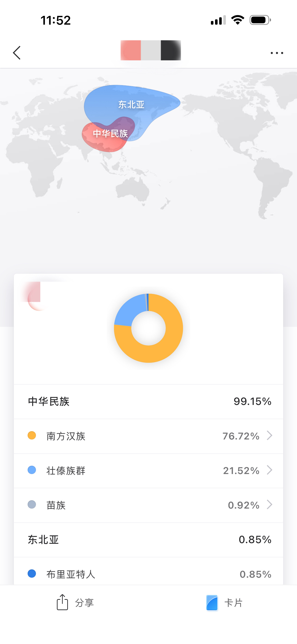Tap the cellular signal bars icon
This screenshot has height=644, width=297.
click(218, 20)
